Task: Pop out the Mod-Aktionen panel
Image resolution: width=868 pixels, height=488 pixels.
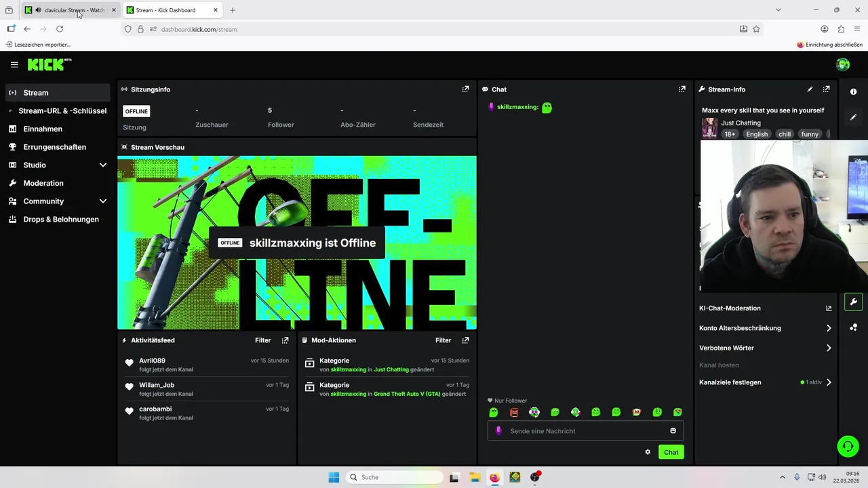Action: click(465, 340)
